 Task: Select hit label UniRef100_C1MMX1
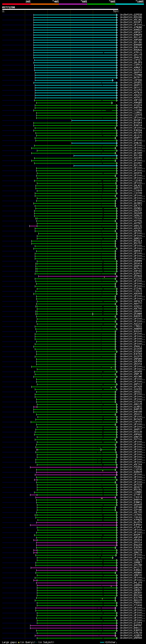tap(131, 113)
